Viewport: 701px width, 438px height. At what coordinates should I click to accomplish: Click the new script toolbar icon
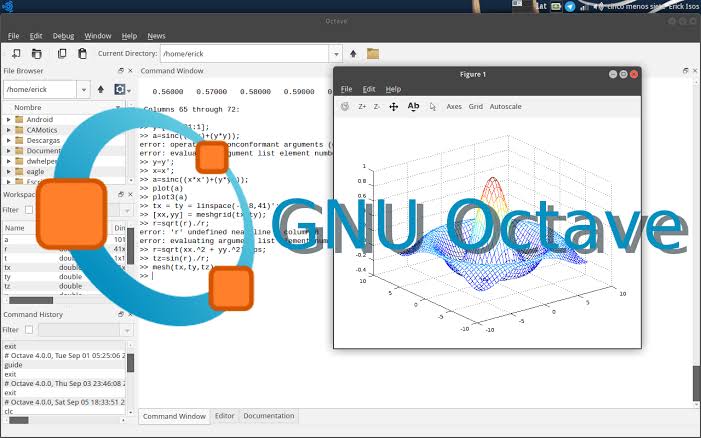click(16, 54)
